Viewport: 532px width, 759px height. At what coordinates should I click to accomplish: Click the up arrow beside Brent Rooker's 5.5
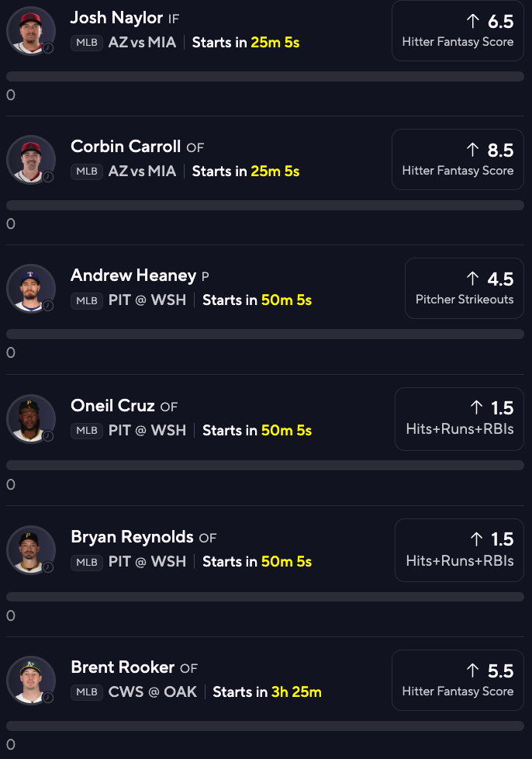pyautogui.click(x=473, y=671)
